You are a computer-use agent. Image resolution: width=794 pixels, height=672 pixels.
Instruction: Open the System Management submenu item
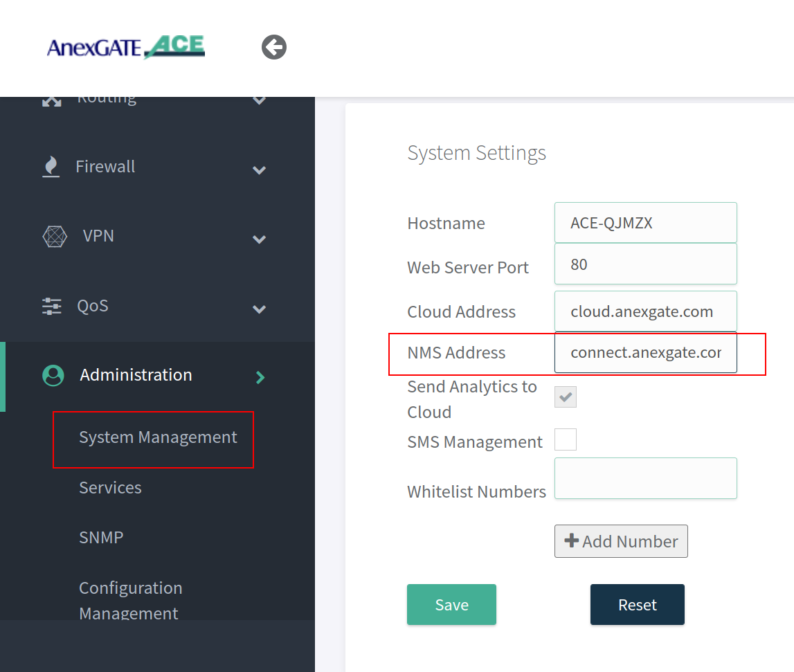pyautogui.click(x=158, y=437)
